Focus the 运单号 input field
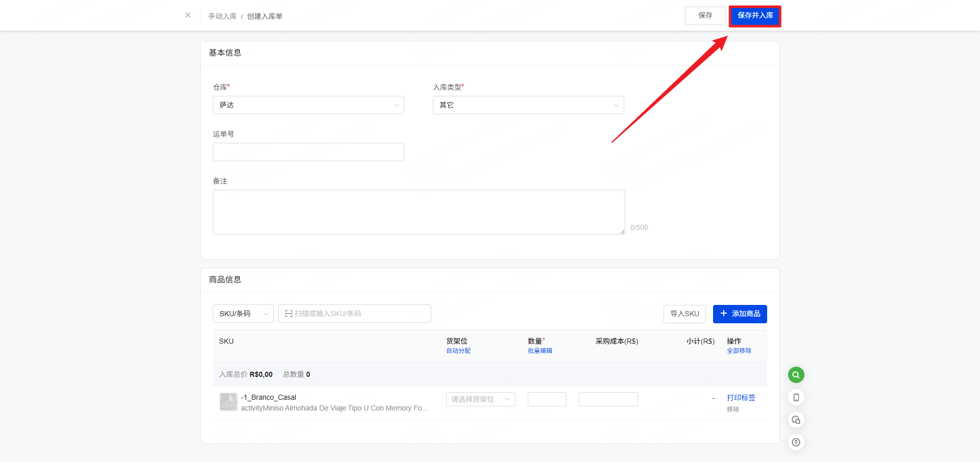This screenshot has width=980, height=462. tap(308, 152)
